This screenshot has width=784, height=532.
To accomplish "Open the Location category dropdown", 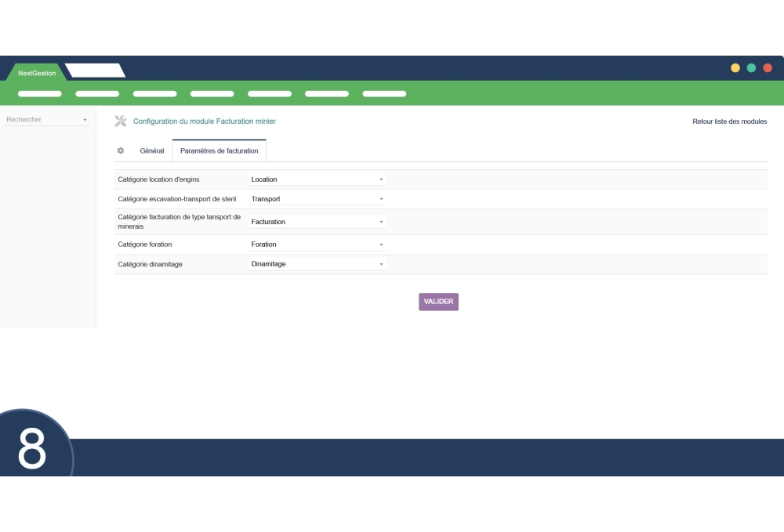I will tap(318, 179).
